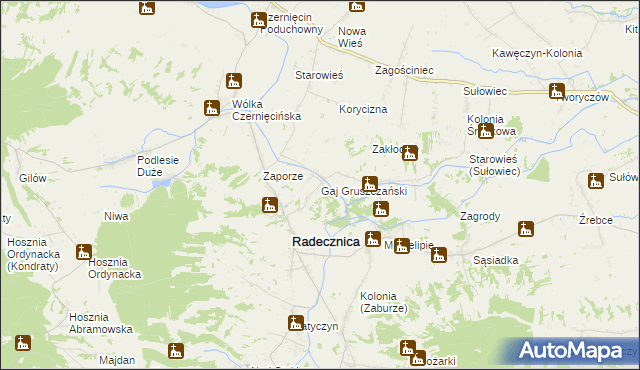Select the church icon at Hosznia Ordynacka
This screenshot has height=370, width=640.
84,252
